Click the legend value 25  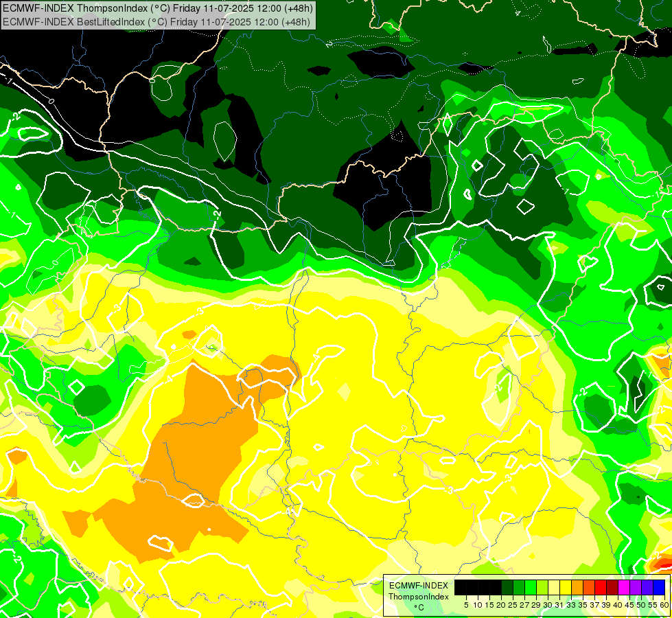(x=513, y=605)
